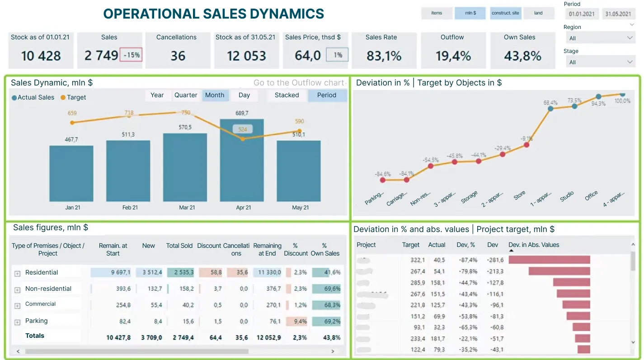This screenshot has width=644, height=360.
Task: Click the -213,3 deviation bar
Action: pyautogui.click(x=559, y=271)
